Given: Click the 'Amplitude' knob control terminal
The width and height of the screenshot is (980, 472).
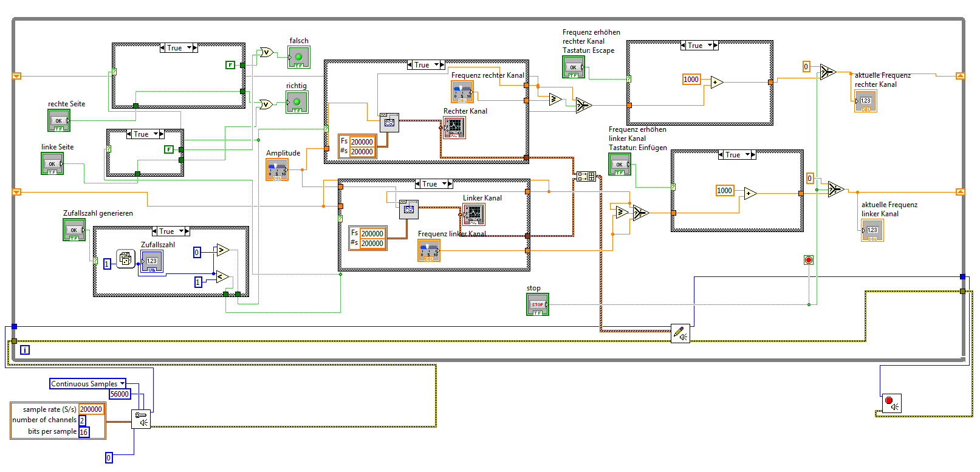Looking at the screenshot, I should point(277,169).
